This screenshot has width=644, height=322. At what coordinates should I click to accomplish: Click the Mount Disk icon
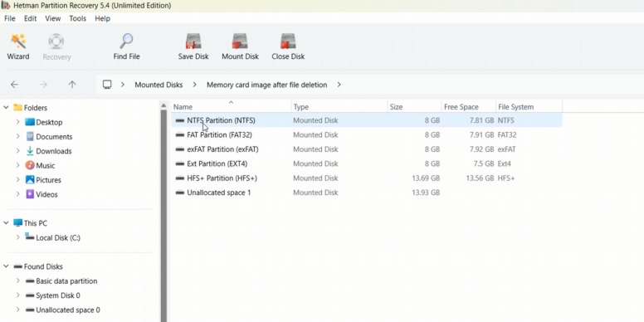click(241, 41)
